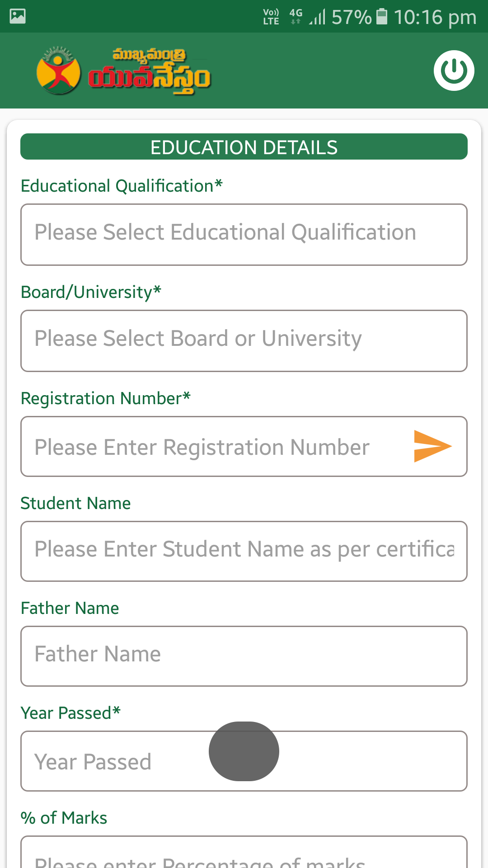Screen dimensions: 488x868
Task: Focus the Father Name input field
Action: tap(244, 656)
